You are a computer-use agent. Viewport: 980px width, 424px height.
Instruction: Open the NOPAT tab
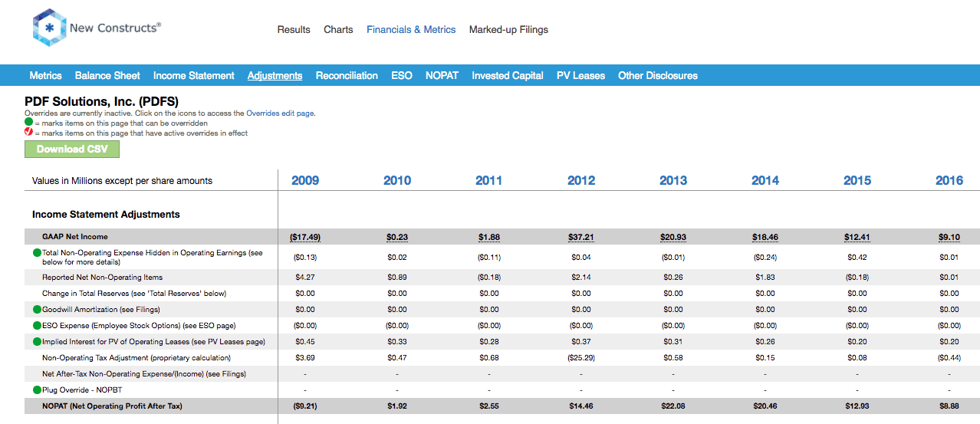pyautogui.click(x=442, y=75)
